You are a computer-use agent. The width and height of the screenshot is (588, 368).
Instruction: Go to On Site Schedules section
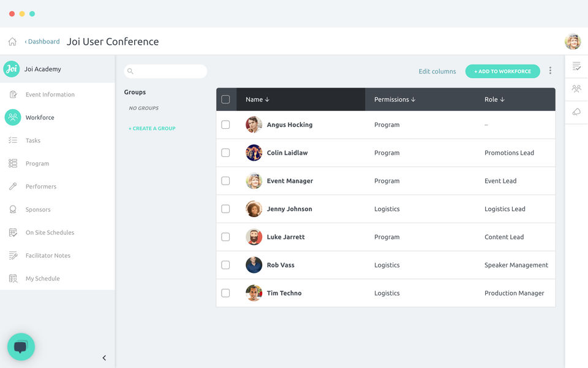click(50, 232)
